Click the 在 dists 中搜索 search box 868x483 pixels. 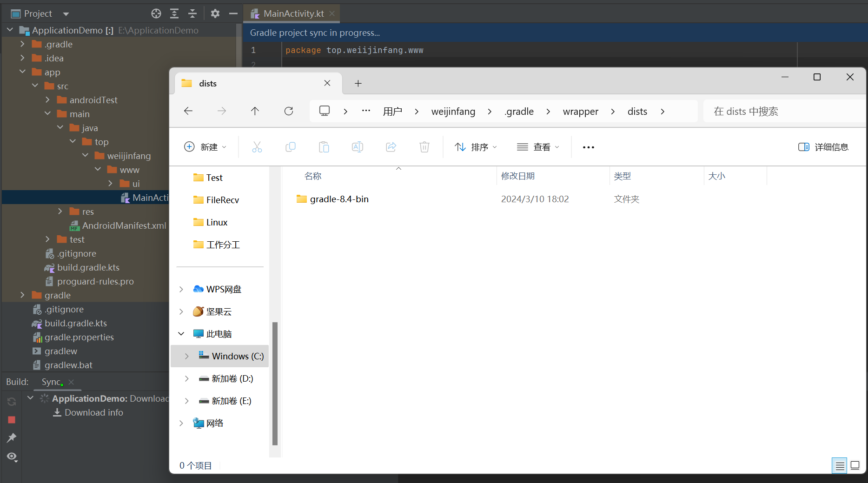click(x=784, y=112)
